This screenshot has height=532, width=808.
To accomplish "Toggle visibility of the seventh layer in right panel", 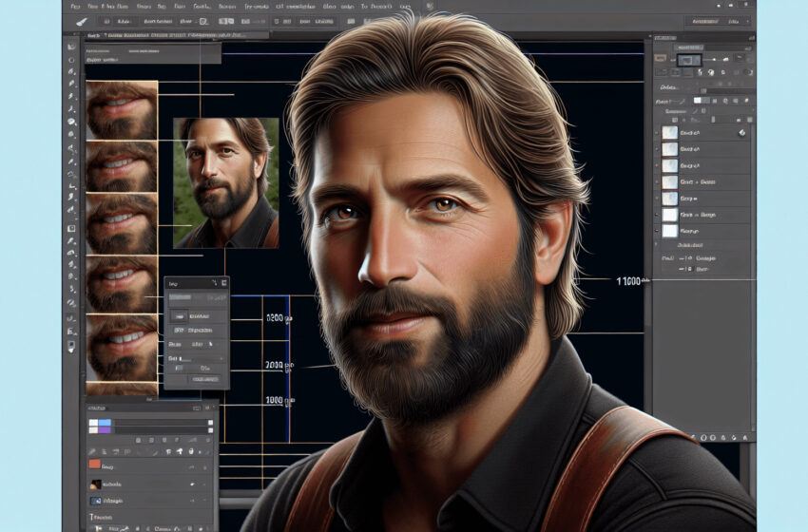I will [657, 231].
